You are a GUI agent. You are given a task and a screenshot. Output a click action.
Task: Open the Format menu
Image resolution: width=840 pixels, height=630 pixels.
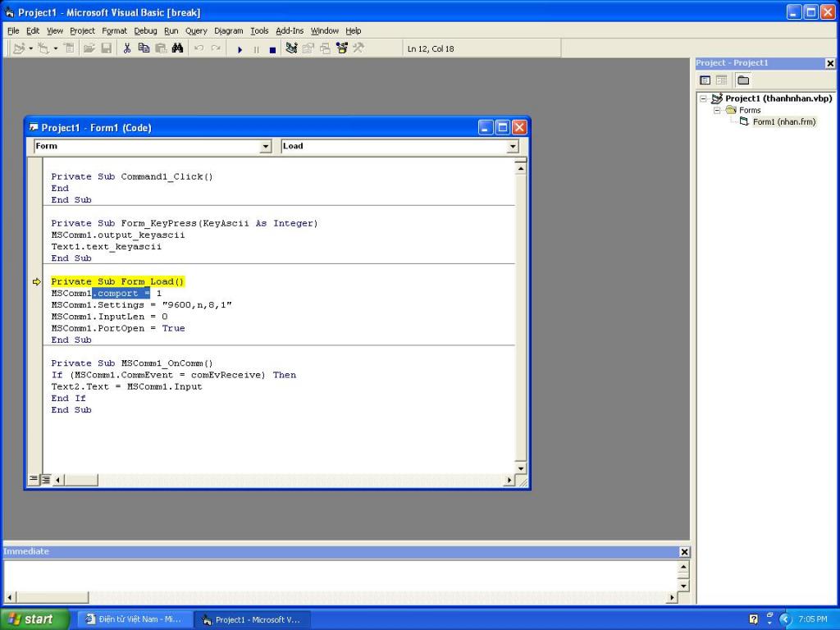click(114, 31)
